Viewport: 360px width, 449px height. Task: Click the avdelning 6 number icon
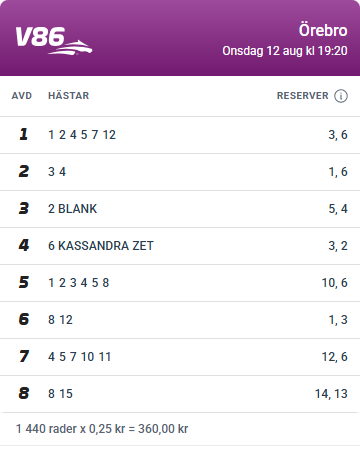tap(24, 319)
